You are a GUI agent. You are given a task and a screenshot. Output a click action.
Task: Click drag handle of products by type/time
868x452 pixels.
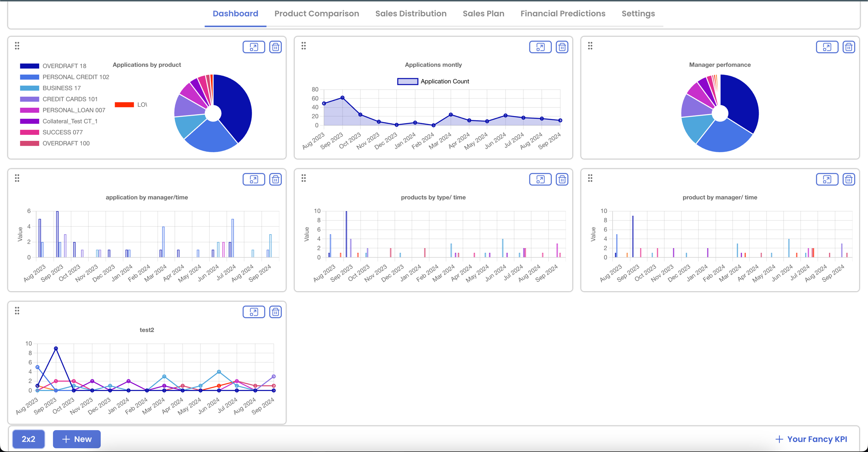304,178
